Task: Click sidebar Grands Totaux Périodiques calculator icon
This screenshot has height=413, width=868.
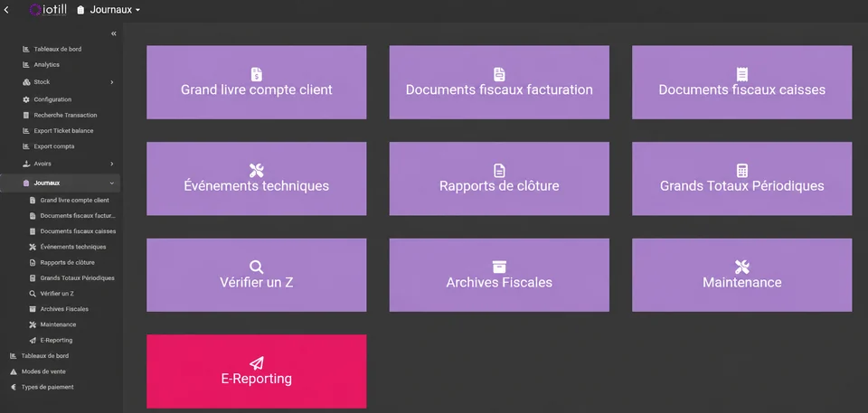Action: [x=33, y=278]
